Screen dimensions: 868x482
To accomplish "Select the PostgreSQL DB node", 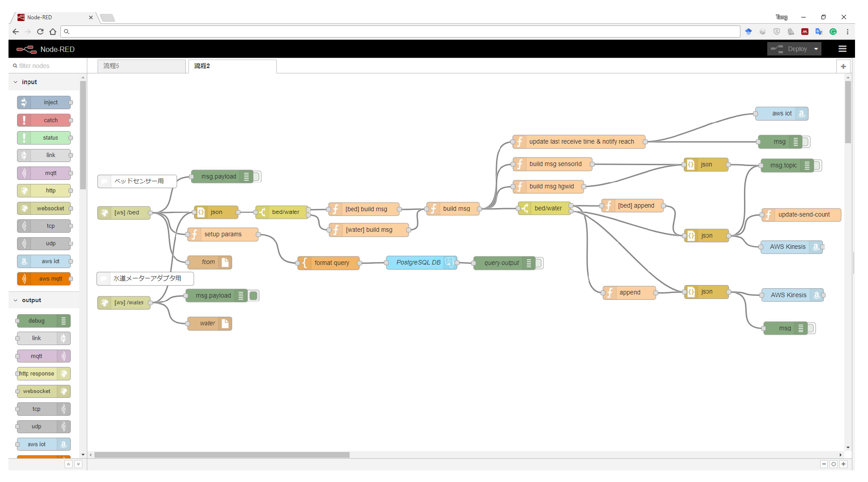I will (x=418, y=263).
